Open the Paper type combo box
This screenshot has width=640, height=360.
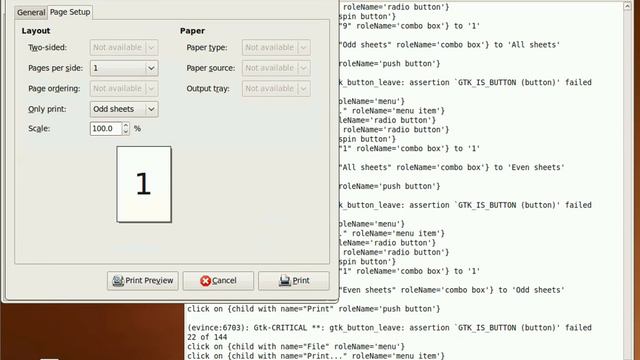coord(276,47)
